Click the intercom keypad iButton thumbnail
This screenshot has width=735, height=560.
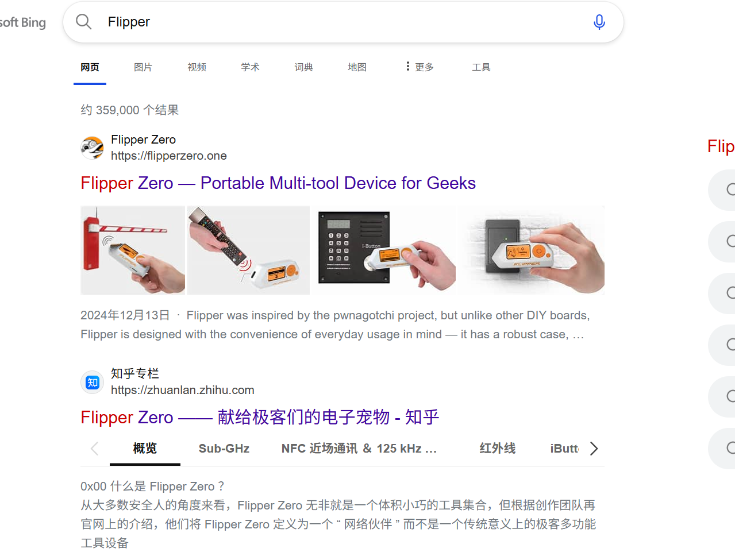383,250
